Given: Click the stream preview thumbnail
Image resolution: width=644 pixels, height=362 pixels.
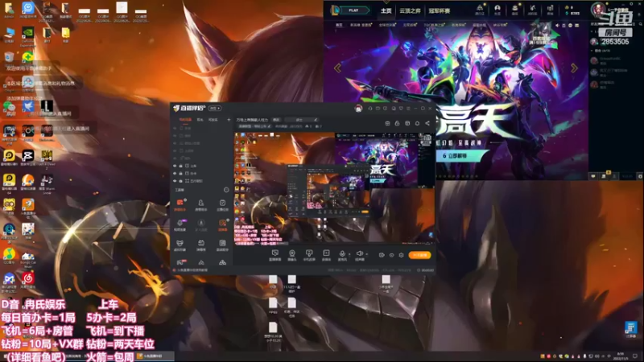Looking at the screenshot, I should 334,188.
